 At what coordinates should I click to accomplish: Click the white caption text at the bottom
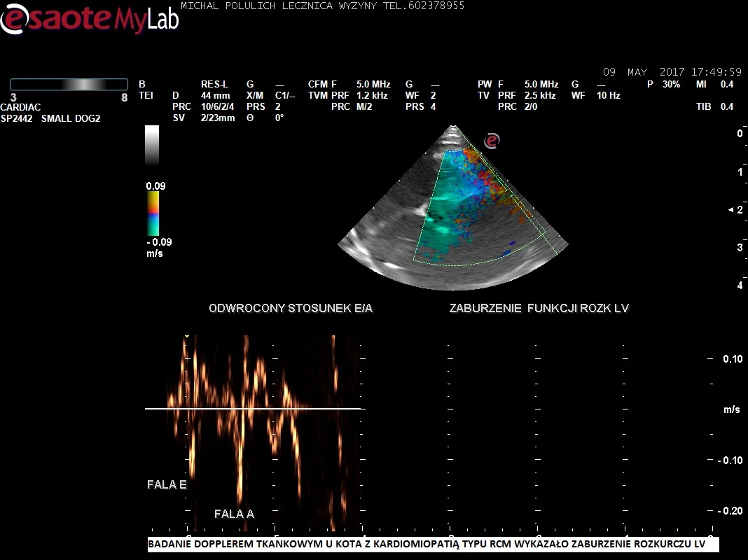pos(433,545)
